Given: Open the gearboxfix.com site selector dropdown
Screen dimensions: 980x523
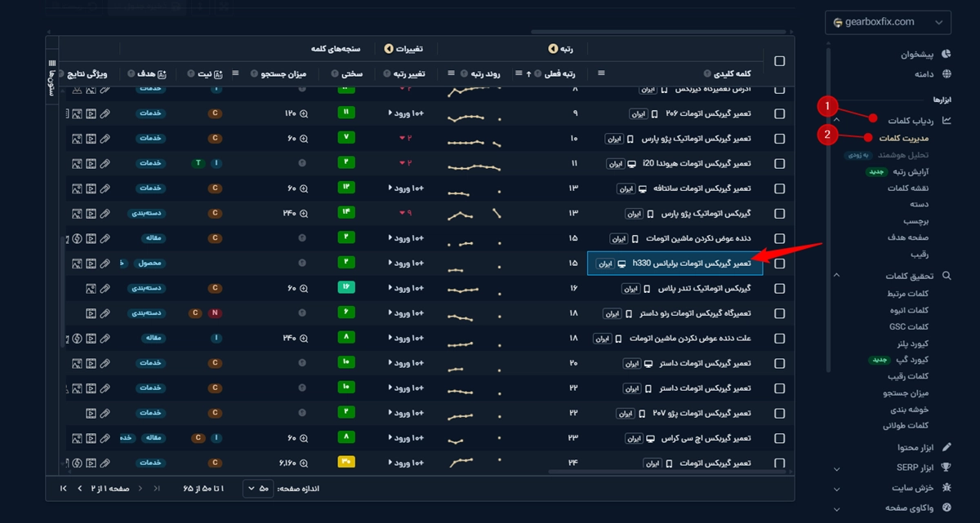Looking at the screenshot, I should (888, 22).
